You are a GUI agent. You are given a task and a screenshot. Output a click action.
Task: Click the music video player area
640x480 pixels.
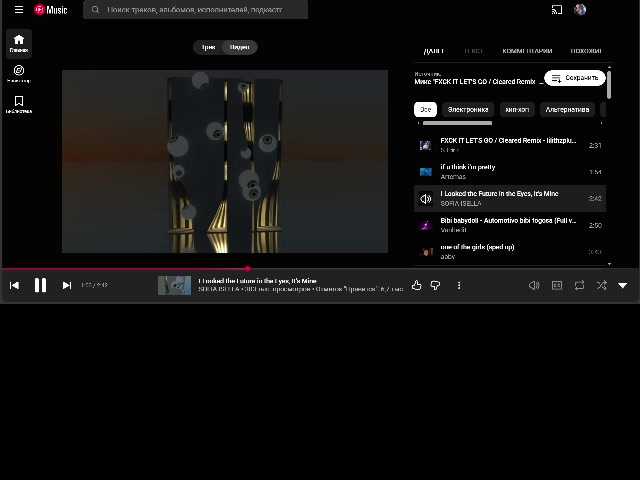click(x=225, y=161)
